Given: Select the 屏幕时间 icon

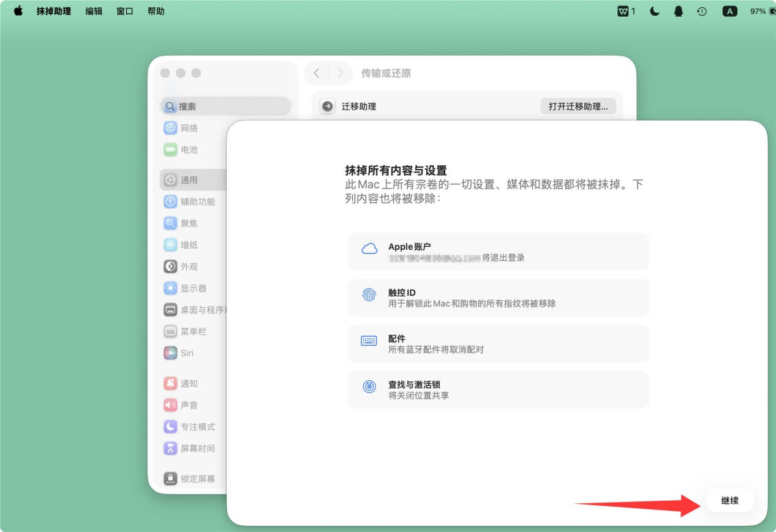Looking at the screenshot, I should (x=170, y=448).
